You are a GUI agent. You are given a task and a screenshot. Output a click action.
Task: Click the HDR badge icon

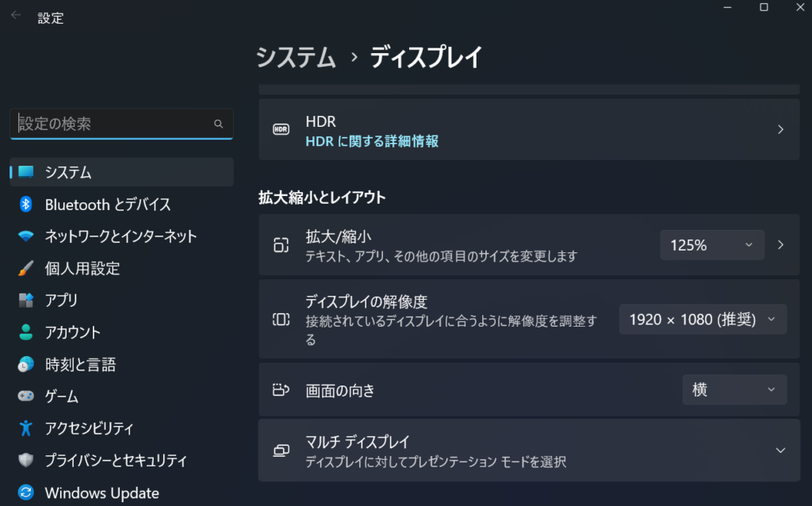(282, 129)
